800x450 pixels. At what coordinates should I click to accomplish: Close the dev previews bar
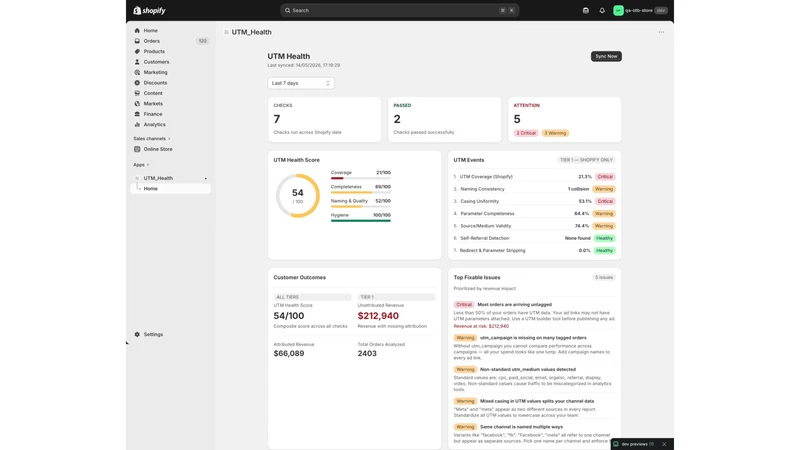point(664,444)
